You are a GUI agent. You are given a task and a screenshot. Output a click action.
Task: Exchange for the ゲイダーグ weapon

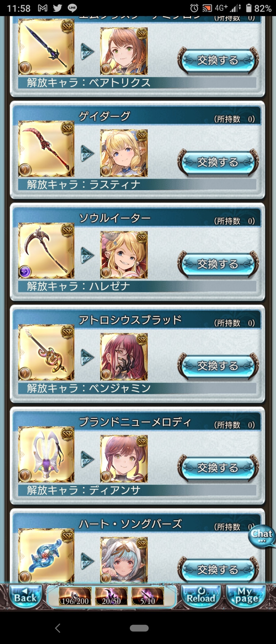coord(218,162)
